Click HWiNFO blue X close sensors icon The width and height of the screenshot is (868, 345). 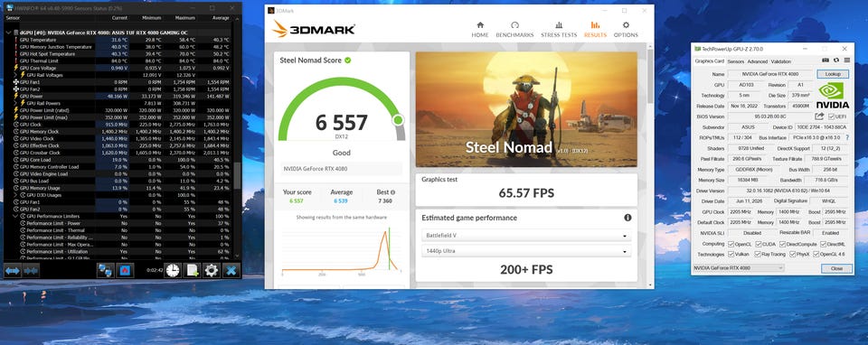click(x=231, y=270)
